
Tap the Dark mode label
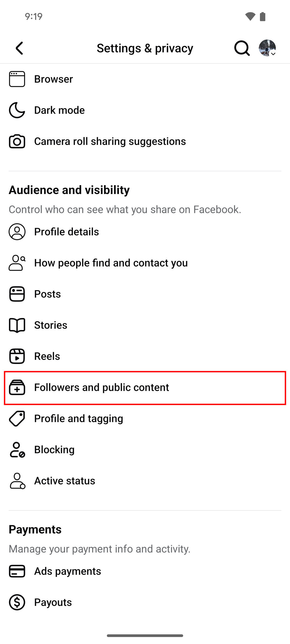(x=60, y=110)
